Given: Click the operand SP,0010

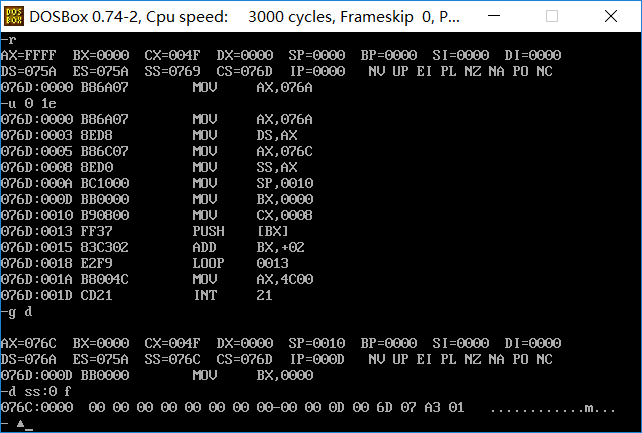Looking at the screenshot, I should tap(285, 183).
